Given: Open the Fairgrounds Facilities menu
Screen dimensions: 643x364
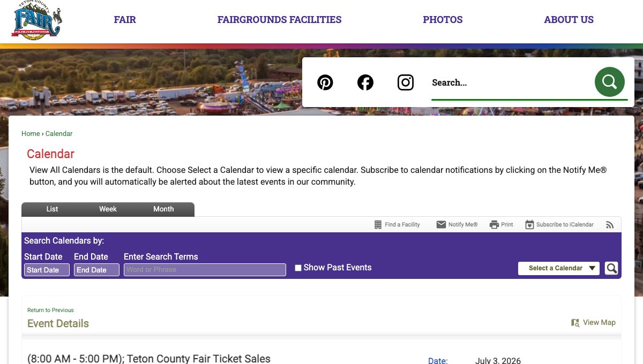Looking at the screenshot, I should coord(279,20).
